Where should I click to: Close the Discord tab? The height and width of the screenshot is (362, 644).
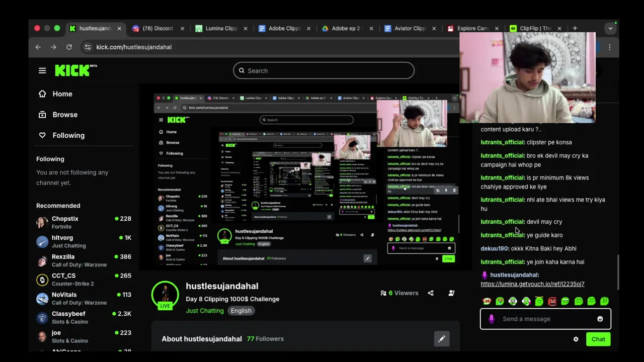click(182, 28)
